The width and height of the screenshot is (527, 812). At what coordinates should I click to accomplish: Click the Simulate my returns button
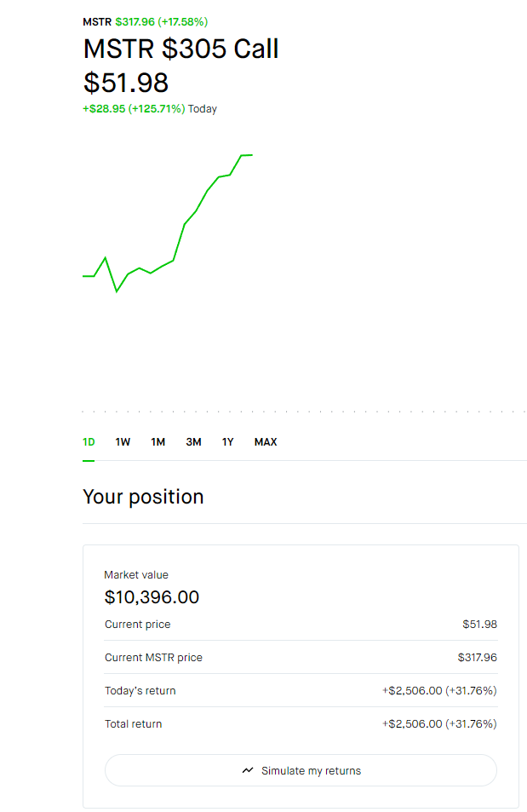[301, 769]
